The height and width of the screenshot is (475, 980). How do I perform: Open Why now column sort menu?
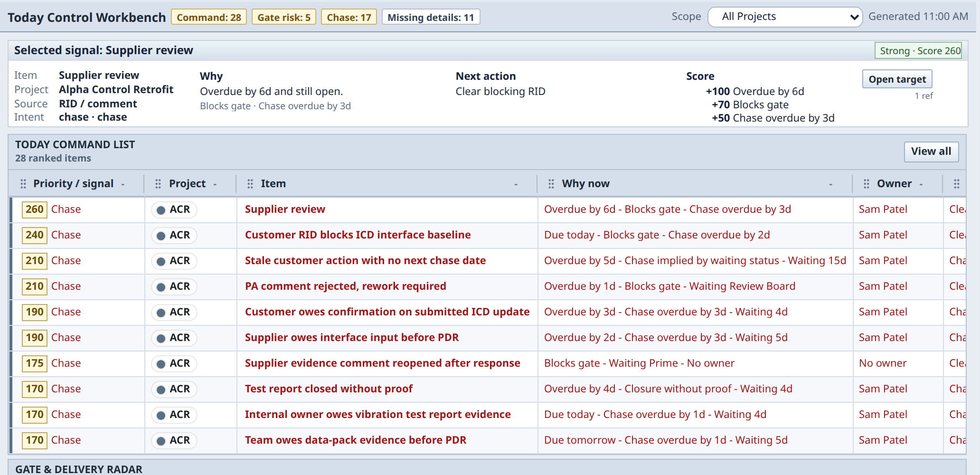pyautogui.click(x=831, y=184)
